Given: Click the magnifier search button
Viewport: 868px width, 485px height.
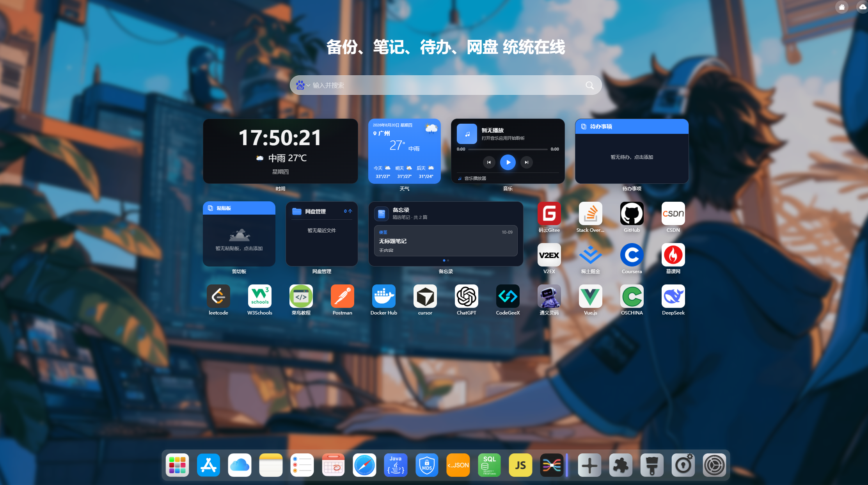Looking at the screenshot, I should coord(589,85).
